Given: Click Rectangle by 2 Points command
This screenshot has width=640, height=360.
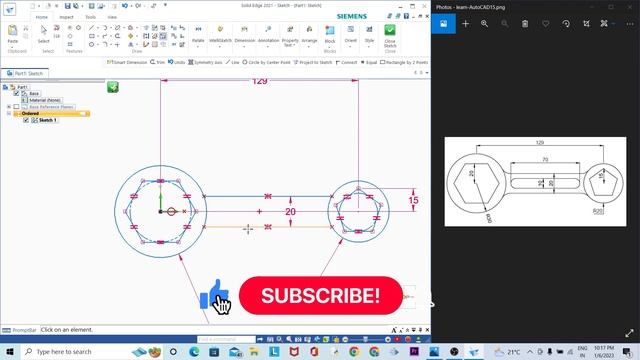Looking at the screenshot, I should pos(404,62).
